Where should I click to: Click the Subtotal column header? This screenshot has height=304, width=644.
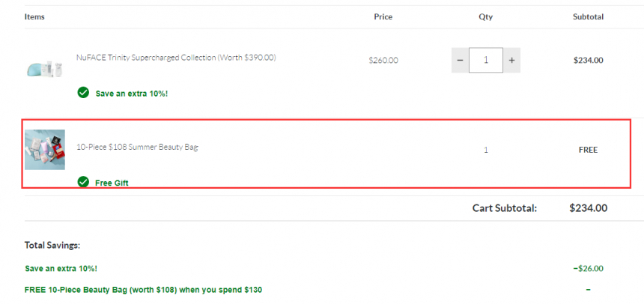[x=588, y=16]
